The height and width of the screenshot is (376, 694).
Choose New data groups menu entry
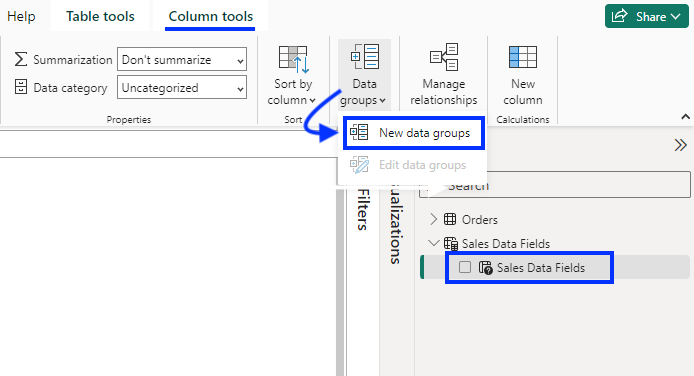point(414,133)
